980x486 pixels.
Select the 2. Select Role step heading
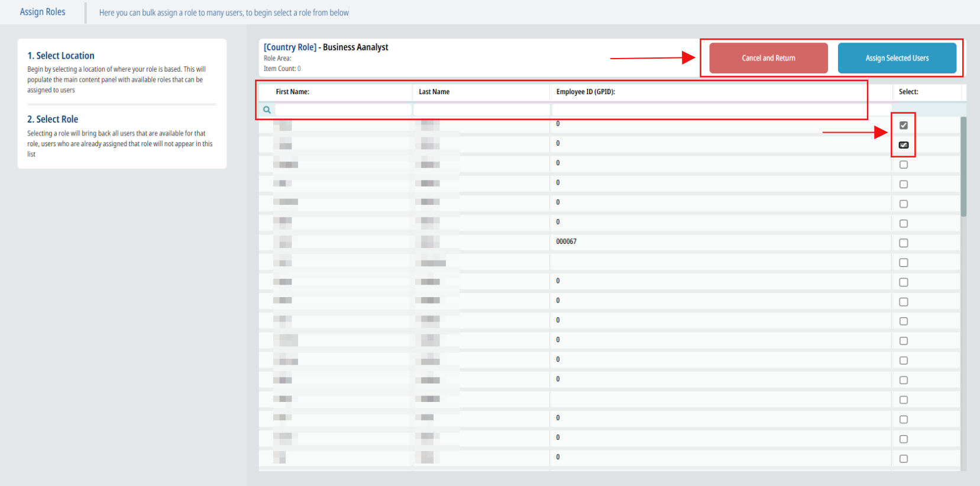point(53,119)
